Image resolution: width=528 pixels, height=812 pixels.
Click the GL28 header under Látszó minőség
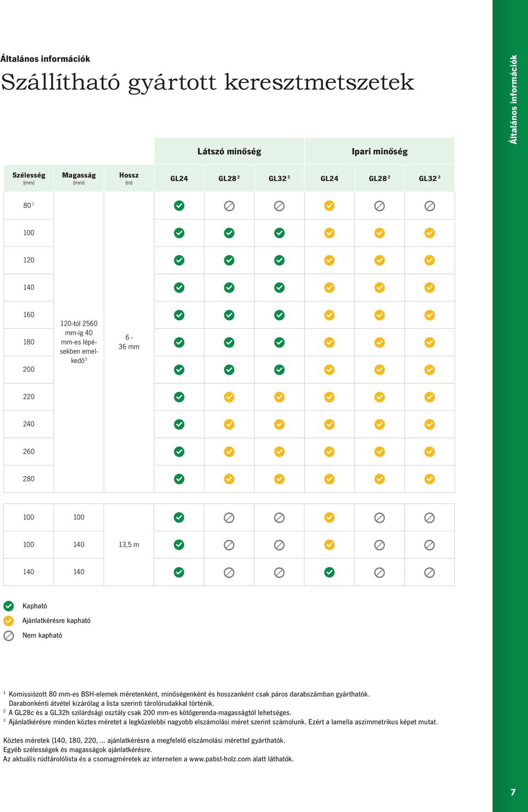pyautogui.click(x=229, y=178)
